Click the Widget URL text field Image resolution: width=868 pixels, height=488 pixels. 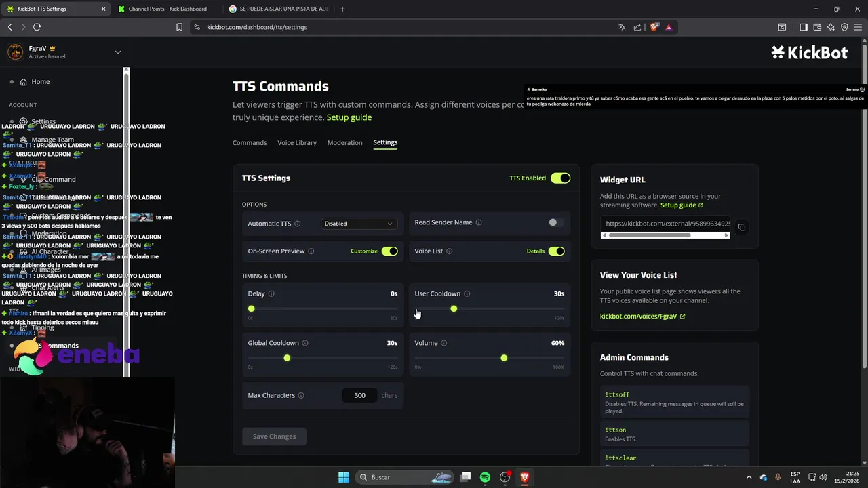tap(665, 224)
